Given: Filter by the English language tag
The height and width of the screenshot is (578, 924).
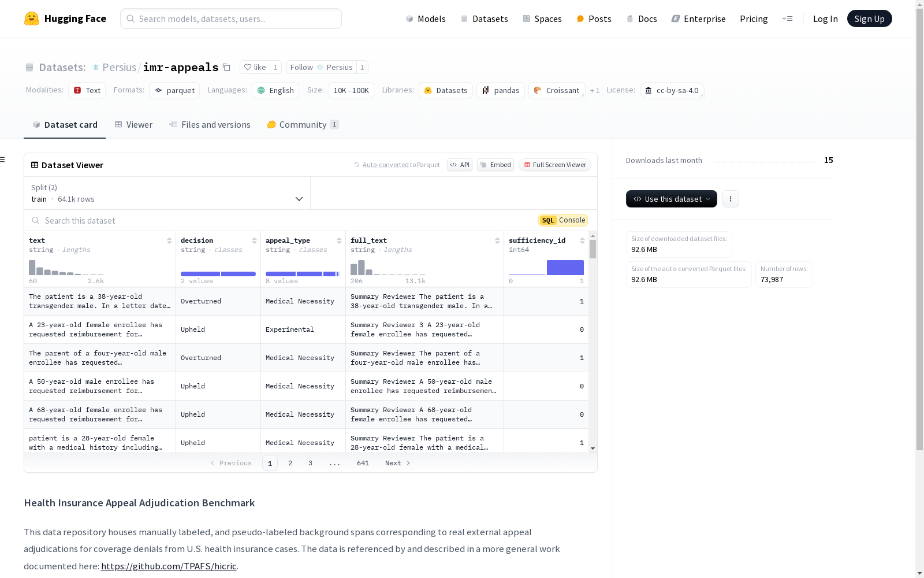Looking at the screenshot, I should tap(275, 90).
